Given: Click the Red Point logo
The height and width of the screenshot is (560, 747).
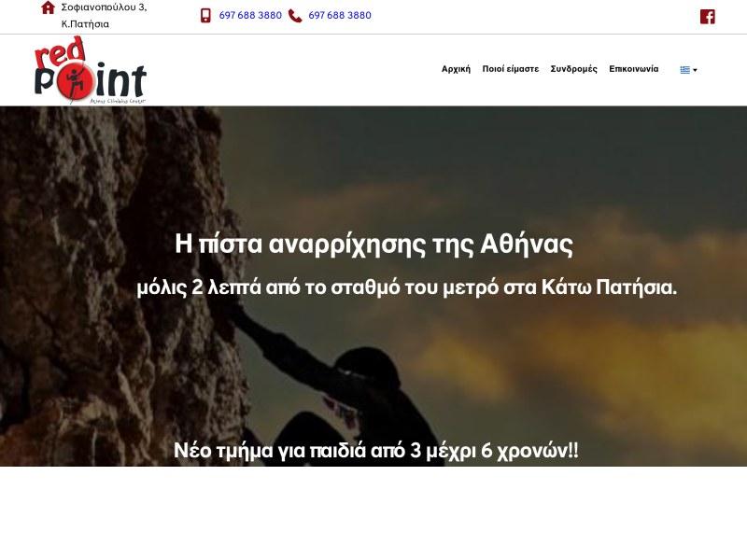Looking at the screenshot, I should click(90, 70).
